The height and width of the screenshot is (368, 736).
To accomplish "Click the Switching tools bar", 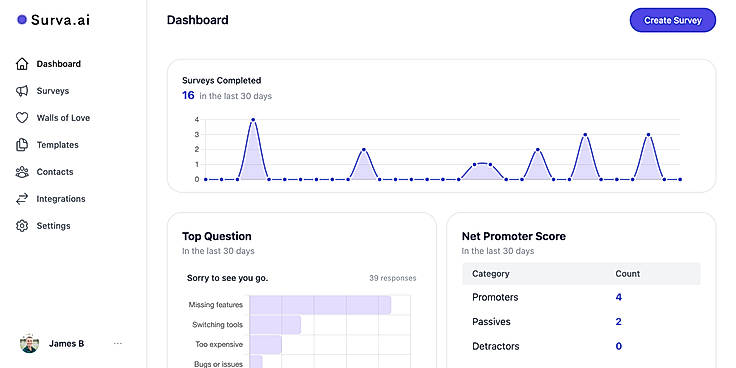I will [x=275, y=325].
